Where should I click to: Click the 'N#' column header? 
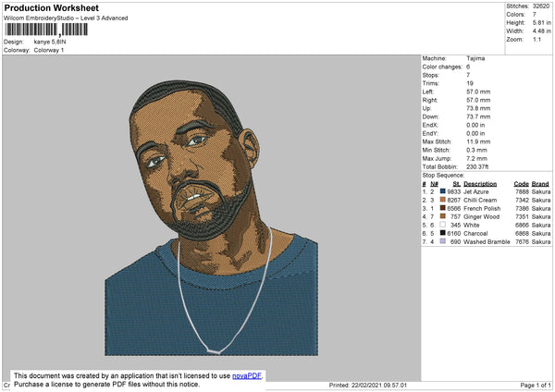(x=434, y=184)
